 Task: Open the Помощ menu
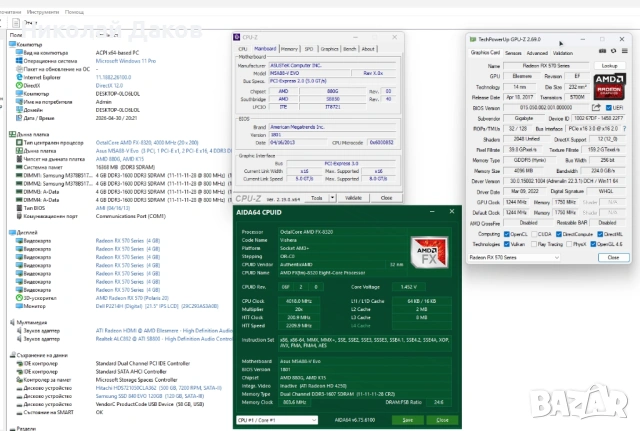[74, 12]
